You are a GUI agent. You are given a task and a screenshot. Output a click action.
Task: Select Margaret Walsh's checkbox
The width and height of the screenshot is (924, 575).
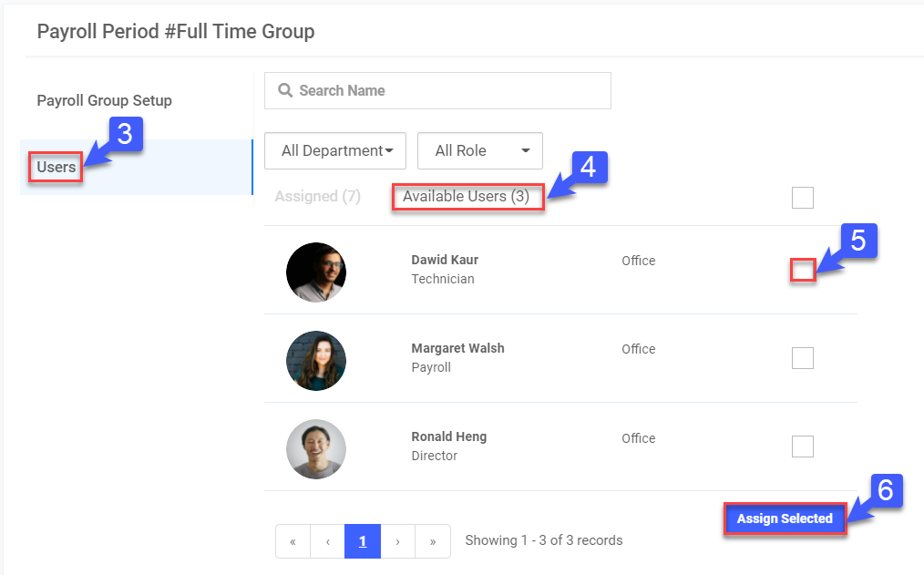[x=802, y=358]
